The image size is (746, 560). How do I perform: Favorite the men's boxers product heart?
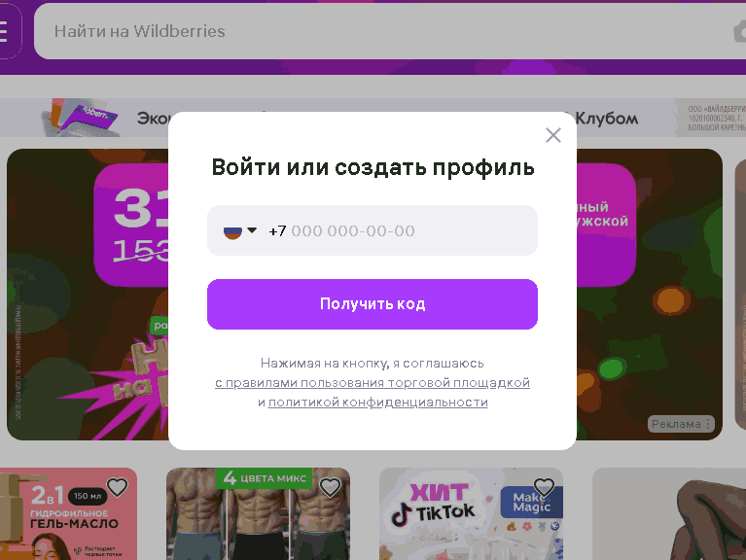click(x=330, y=487)
